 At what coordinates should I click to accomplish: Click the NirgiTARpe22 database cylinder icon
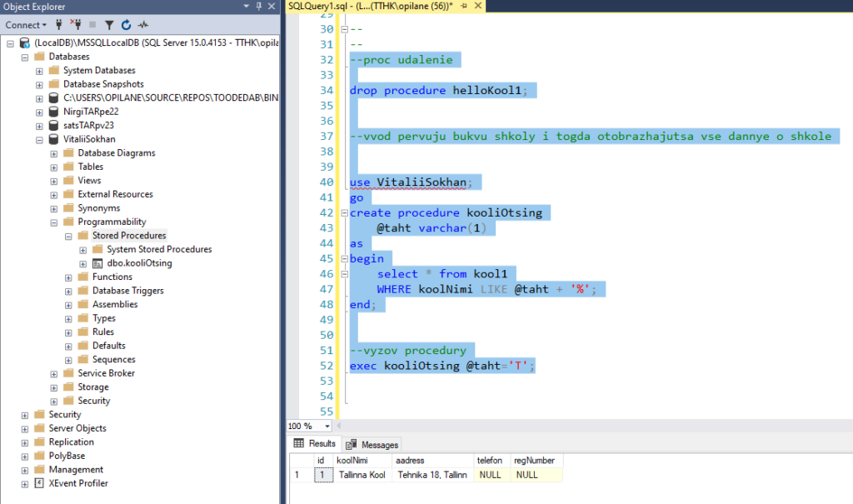pyautogui.click(x=53, y=111)
